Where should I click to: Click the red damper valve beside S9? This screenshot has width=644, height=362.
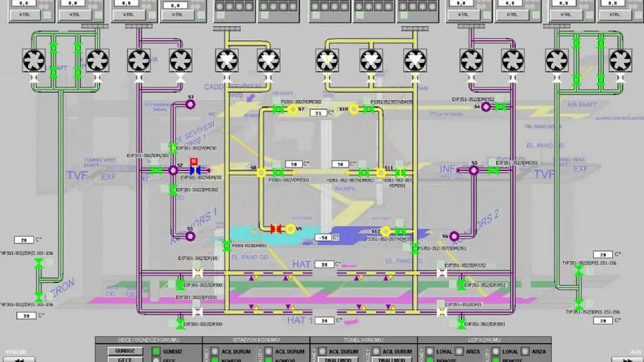pos(276,229)
